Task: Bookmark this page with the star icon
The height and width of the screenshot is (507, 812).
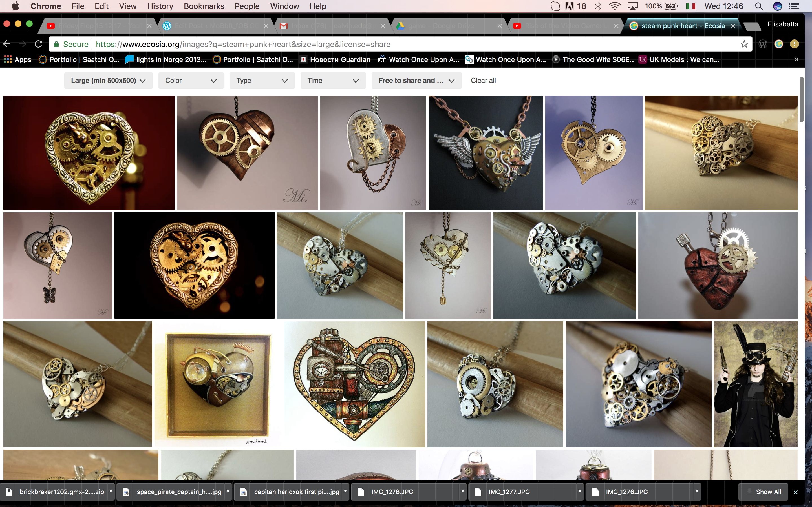Action: 744,44
